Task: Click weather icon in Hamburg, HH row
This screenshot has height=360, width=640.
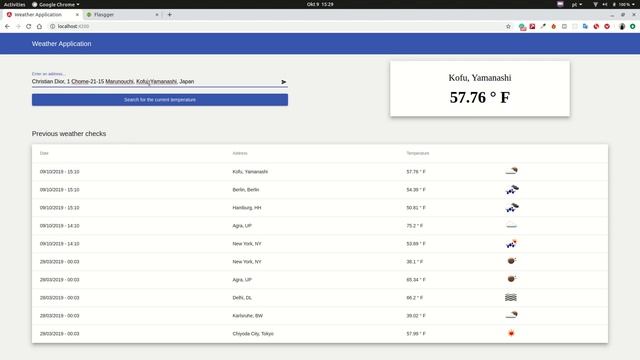Action: pyautogui.click(x=512, y=207)
